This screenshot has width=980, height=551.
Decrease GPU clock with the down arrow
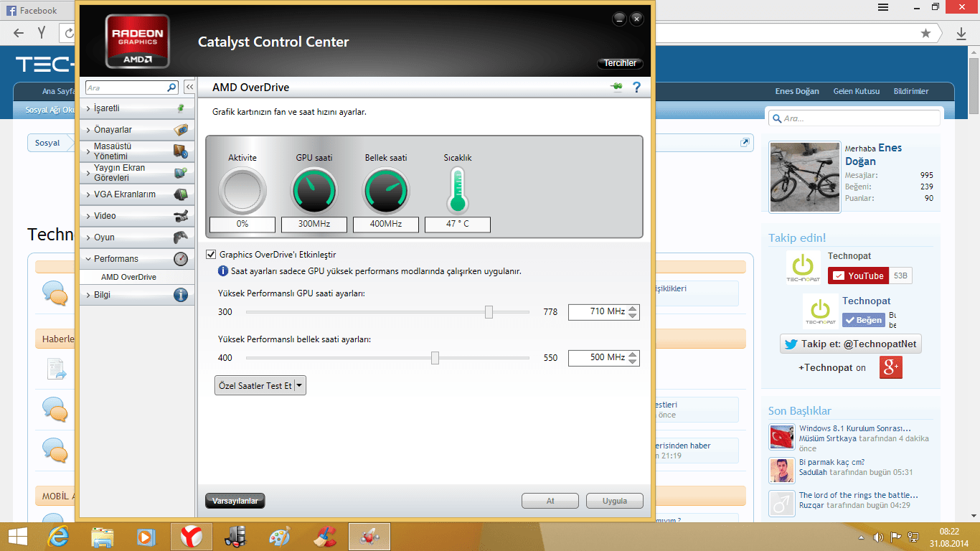click(632, 316)
